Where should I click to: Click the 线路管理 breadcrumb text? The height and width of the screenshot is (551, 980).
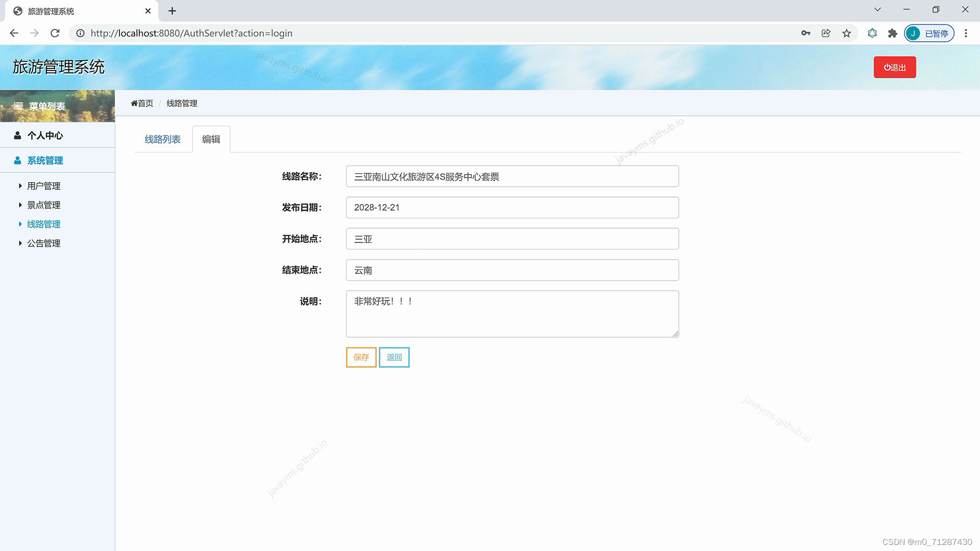pos(182,103)
